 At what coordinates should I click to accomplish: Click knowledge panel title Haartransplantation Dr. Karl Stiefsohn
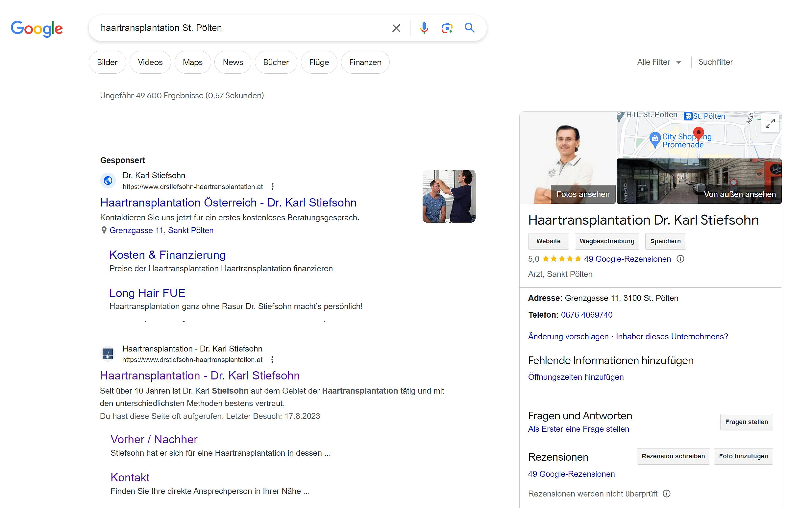click(643, 220)
